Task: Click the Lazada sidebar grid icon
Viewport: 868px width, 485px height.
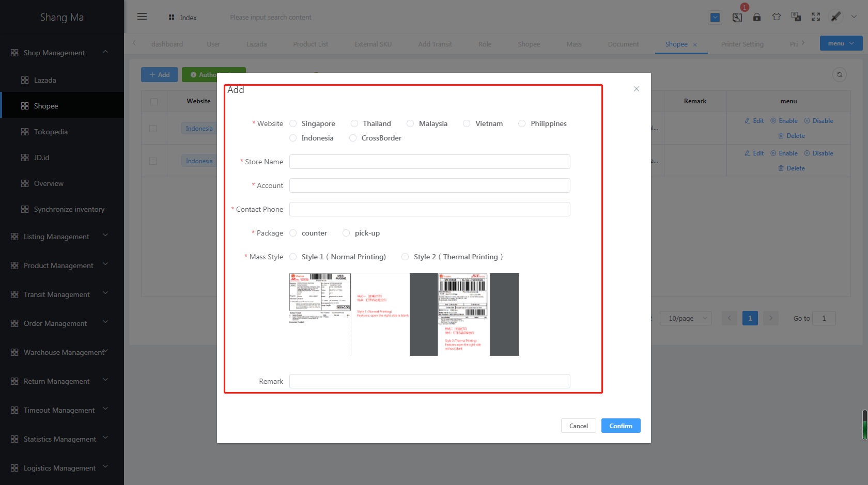Action: (x=25, y=80)
